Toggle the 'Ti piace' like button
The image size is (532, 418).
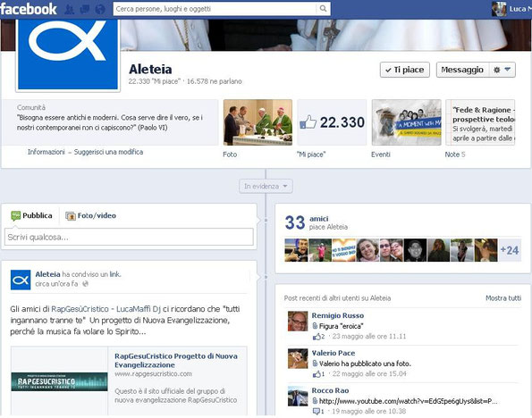click(x=405, y=70)
